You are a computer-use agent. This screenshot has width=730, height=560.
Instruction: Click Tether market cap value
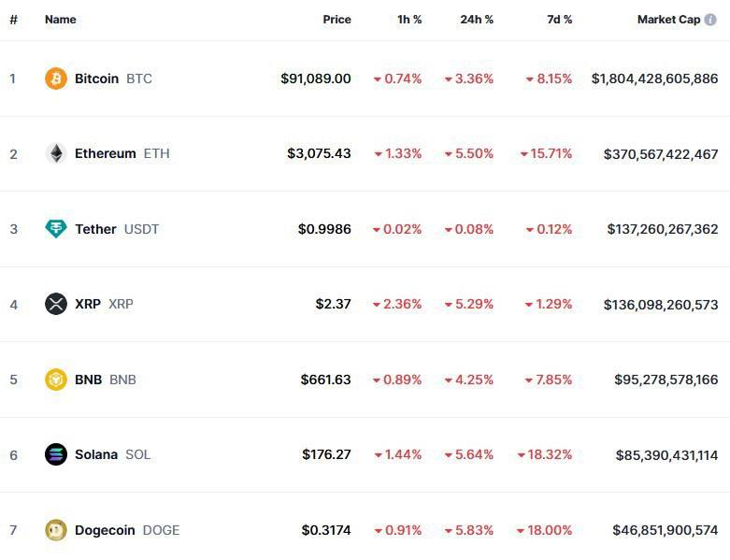pos(663,229)
